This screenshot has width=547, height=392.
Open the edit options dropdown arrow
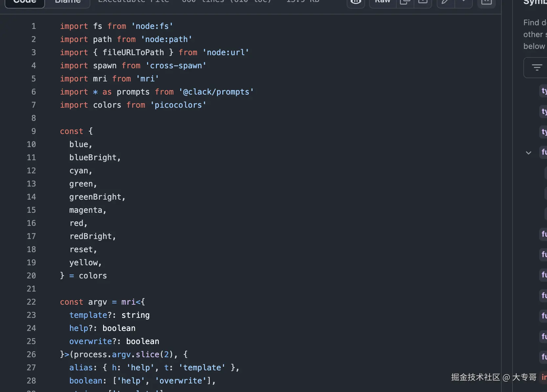(x=464, y=2)
